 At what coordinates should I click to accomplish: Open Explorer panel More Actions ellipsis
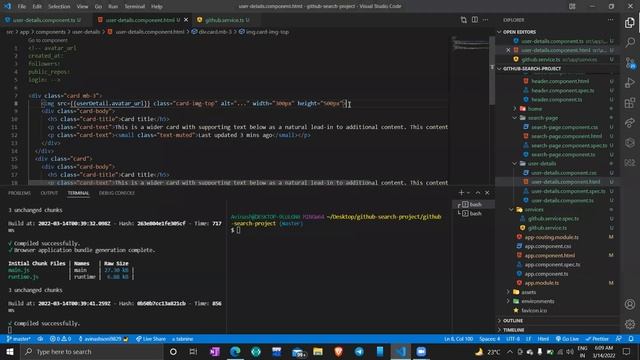point(610,20)
